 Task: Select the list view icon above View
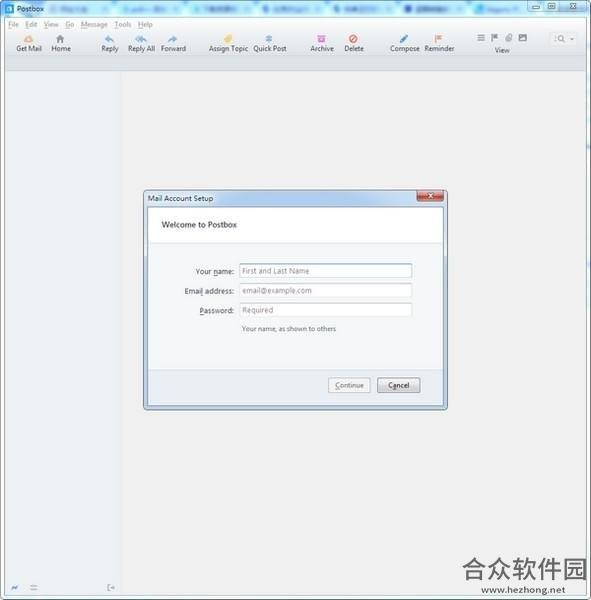click(x=481, y=38)
